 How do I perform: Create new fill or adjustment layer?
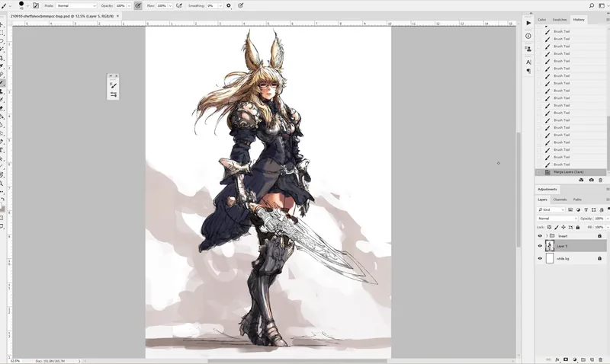pyautogui.click(x=575, y=359)
